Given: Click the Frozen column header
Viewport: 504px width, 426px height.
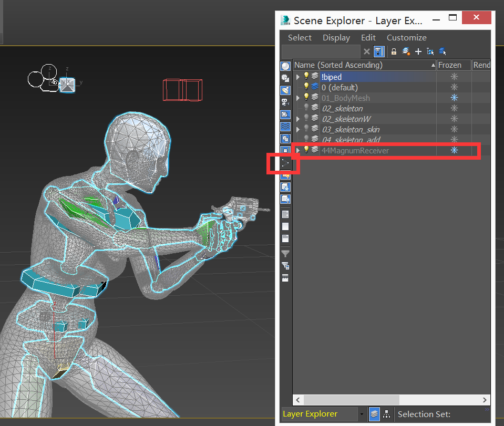Looking at the screenshot, I should tap(454, 65).
